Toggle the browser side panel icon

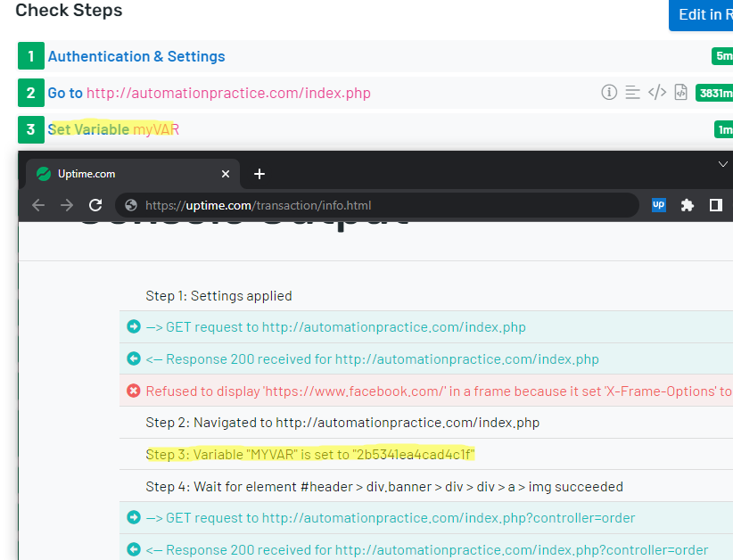[x=716, y=205]
